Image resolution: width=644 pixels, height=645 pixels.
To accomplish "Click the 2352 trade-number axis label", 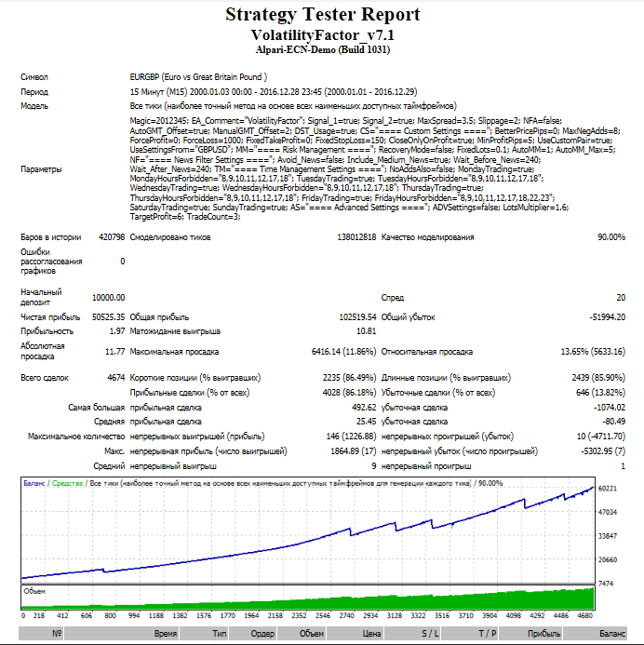I will tap(299, 616).
